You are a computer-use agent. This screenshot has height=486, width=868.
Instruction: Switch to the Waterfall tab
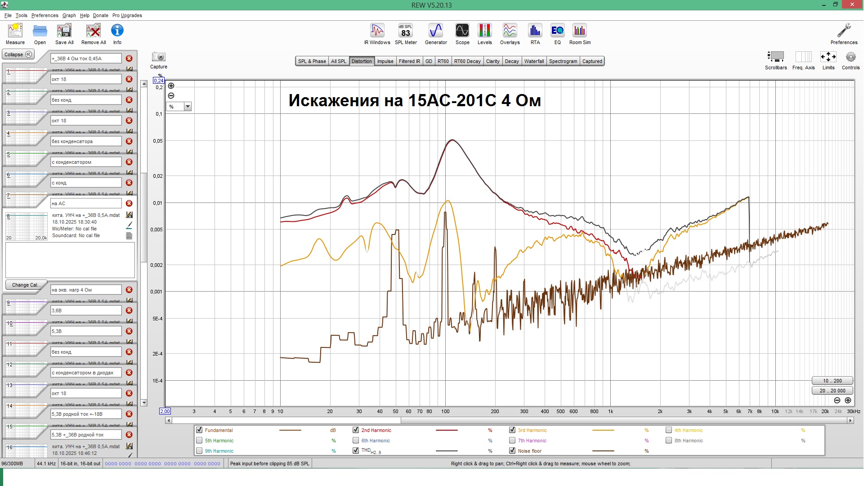coord(534,61)
